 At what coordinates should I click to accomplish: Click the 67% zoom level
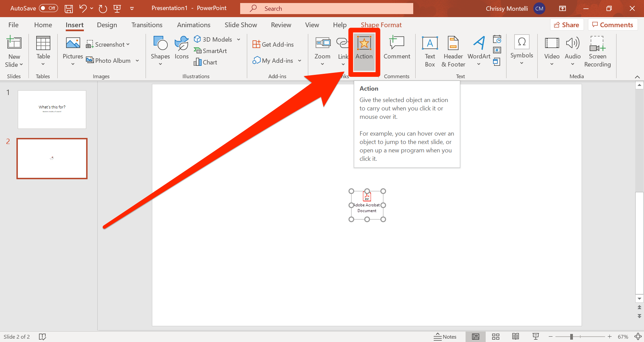click(623, 337)
